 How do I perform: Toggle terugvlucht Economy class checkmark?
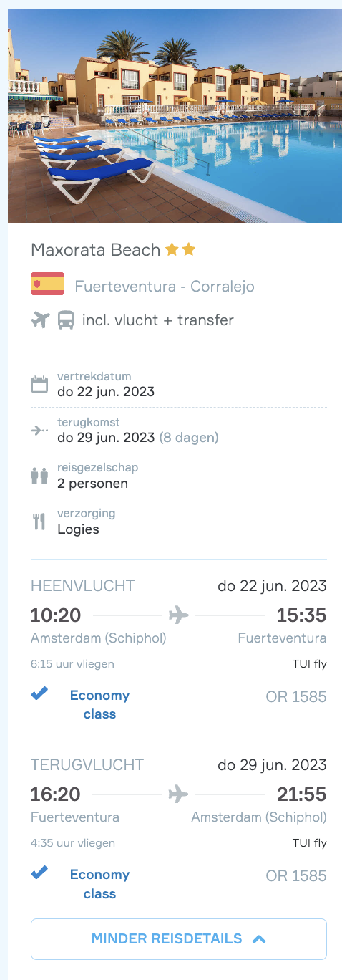coord(40,873)
